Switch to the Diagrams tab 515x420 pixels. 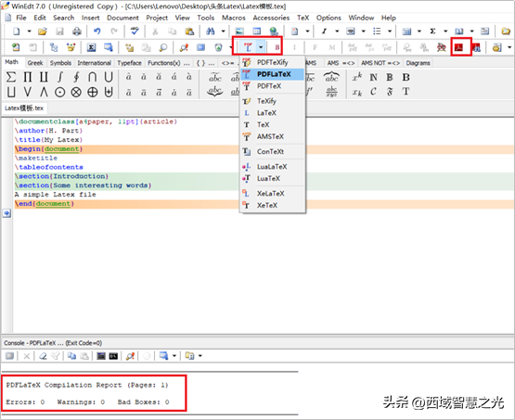[x=418, y=63]
